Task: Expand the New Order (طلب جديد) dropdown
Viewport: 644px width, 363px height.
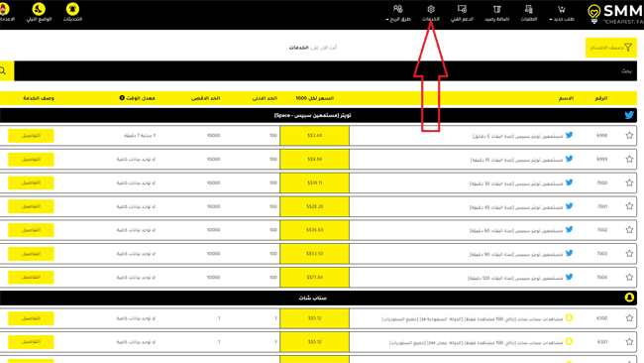Action: 562,13
